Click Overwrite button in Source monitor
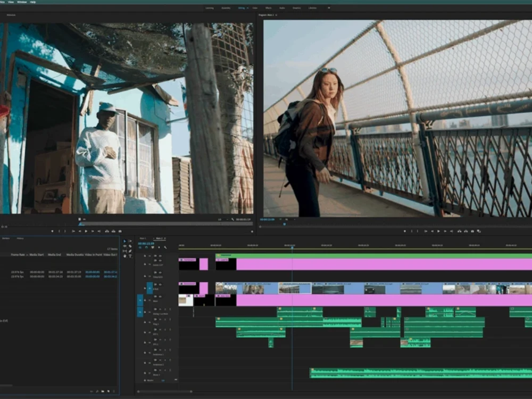 click(113, 231)
